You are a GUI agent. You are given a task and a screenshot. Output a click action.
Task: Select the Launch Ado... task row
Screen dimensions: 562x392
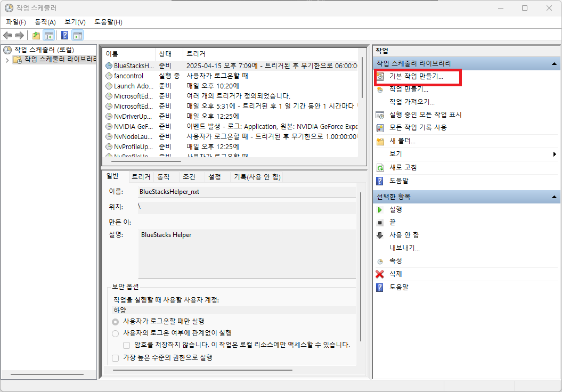(x=231, y=86)
